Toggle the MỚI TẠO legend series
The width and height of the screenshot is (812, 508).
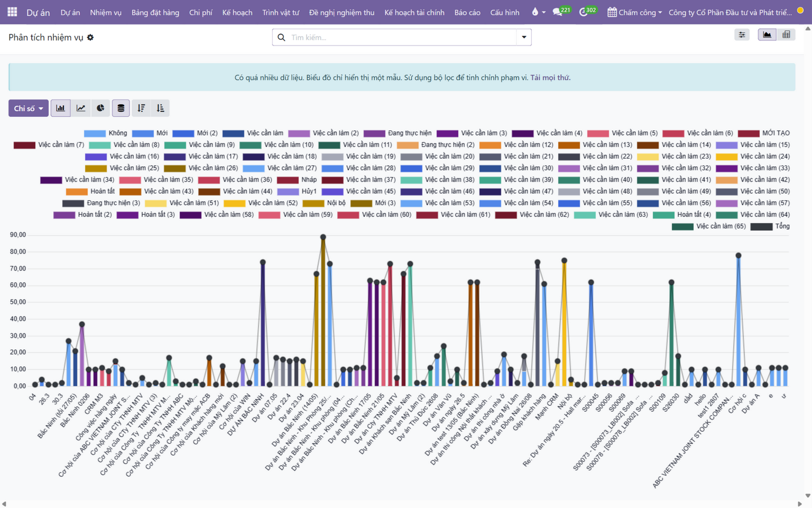pyautogui.click(x=763, y=133)
